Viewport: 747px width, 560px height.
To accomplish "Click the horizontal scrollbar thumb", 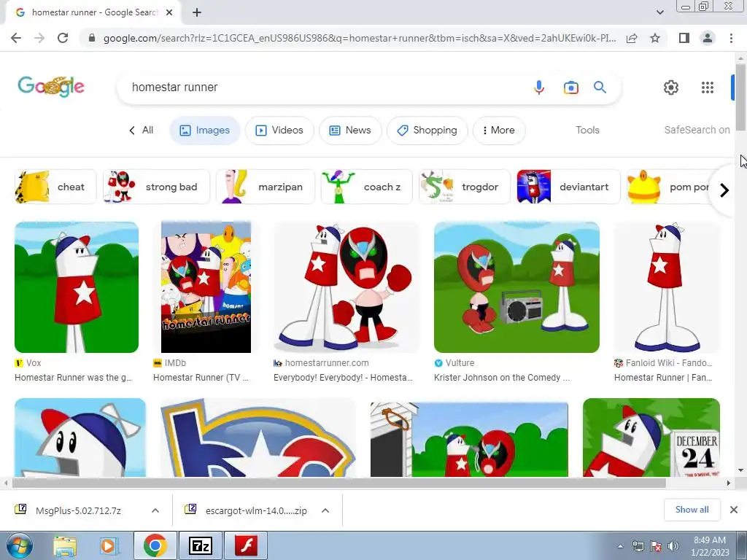I will coord(338,483).
